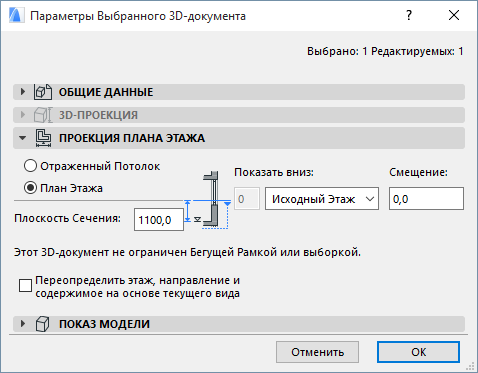478x373 pixels.
Task: Click the ArchiCAD app icon in title bar
Action: tap(16, 16)
